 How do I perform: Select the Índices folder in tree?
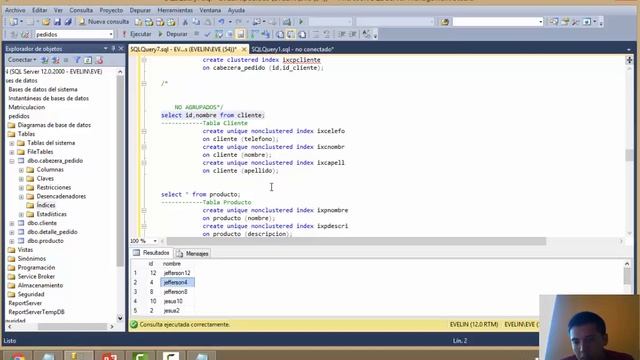(46, 205)
